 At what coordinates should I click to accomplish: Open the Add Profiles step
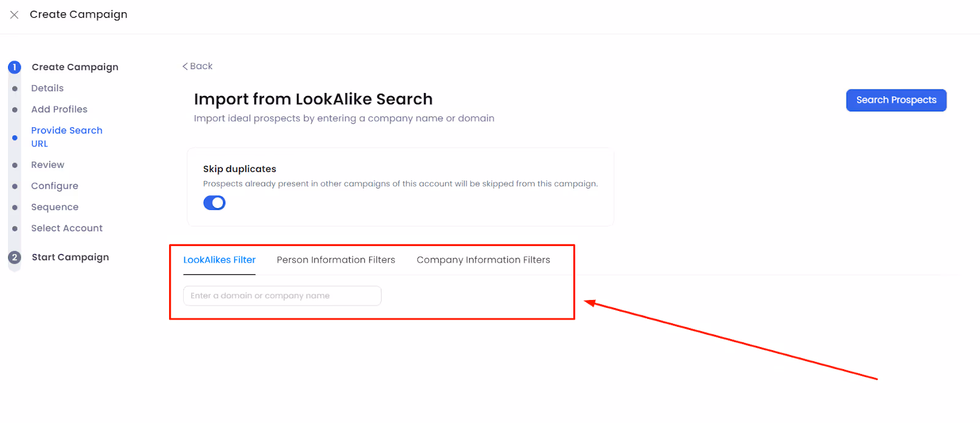[x=59, y=109]
